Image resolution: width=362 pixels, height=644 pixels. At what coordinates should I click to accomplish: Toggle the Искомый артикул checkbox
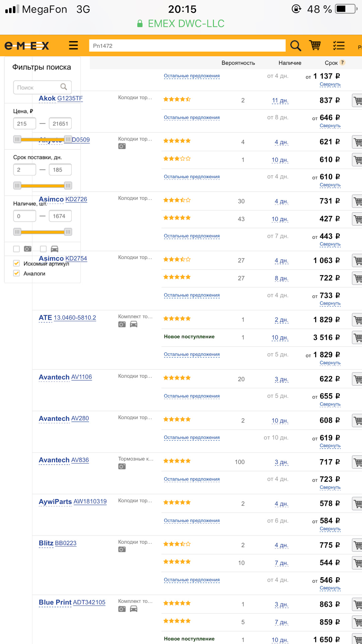pos(16,263)
